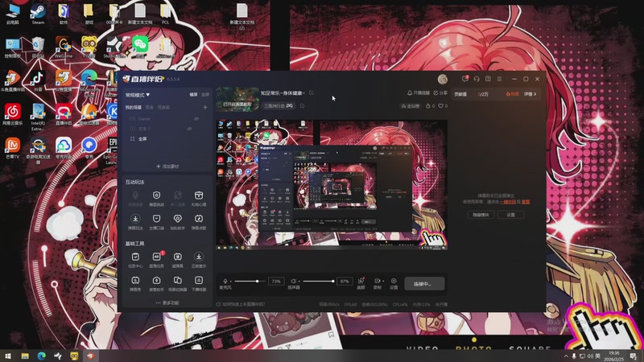Image resolution: width=644 pixels, height=362 pixels.
Task: Select the 全屏 source row
Action: pyautogui.click(x=167, y=138)
